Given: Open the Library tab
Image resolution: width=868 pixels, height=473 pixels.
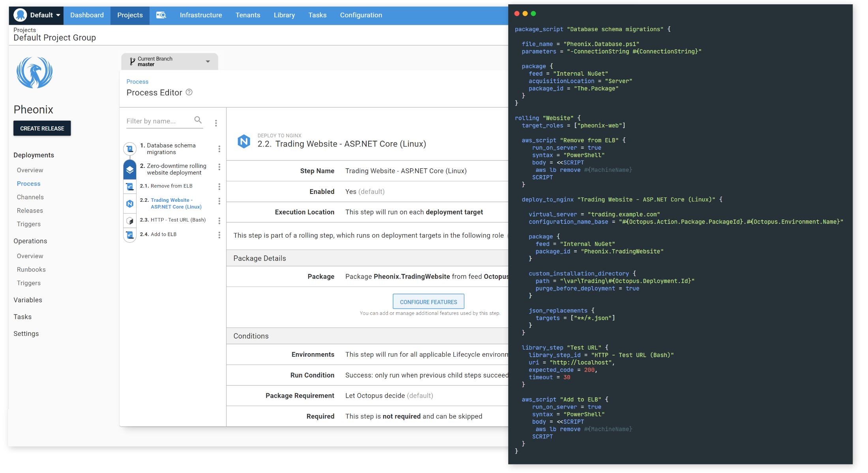Looking at the screenshot, I should click(x=284, y=15).
